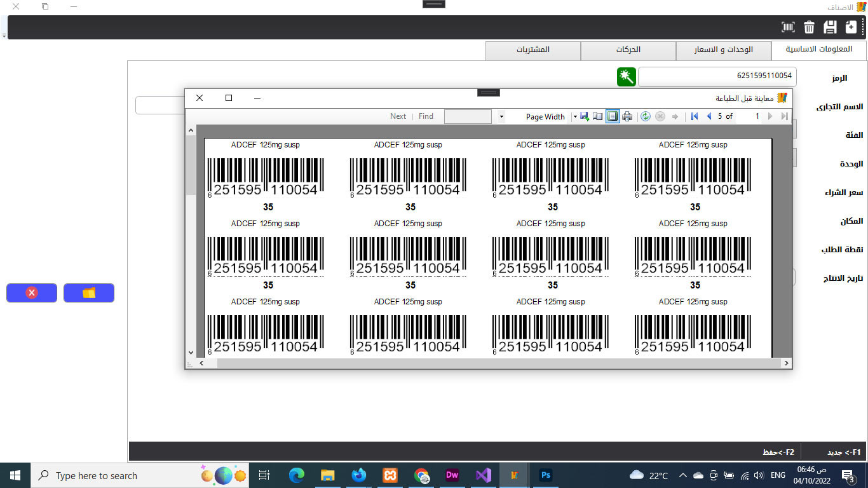Click the red X cancel button
Screen dimensions: 868x488
click(32, 293)
